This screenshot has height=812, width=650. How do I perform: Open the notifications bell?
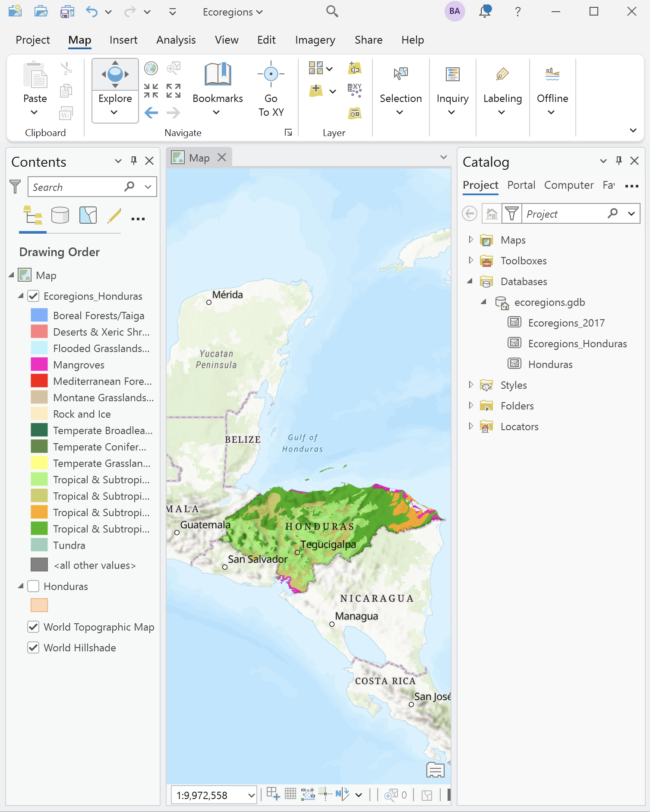point(485,11)
